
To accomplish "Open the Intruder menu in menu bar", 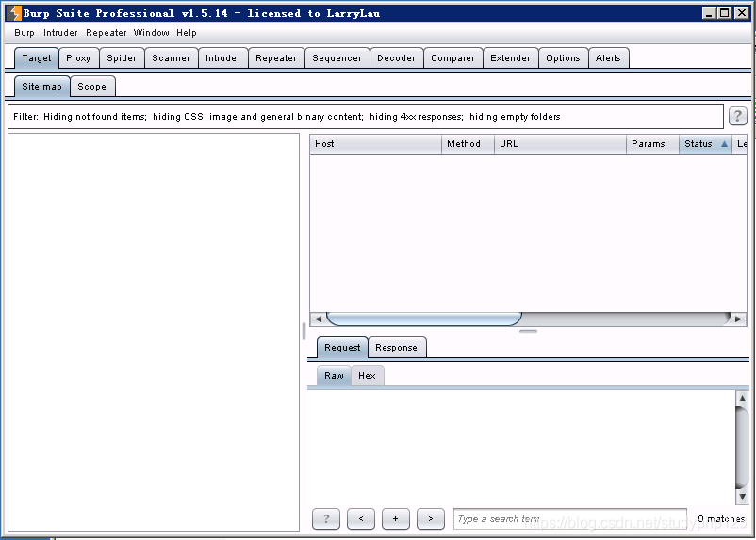I will [60, 33].
